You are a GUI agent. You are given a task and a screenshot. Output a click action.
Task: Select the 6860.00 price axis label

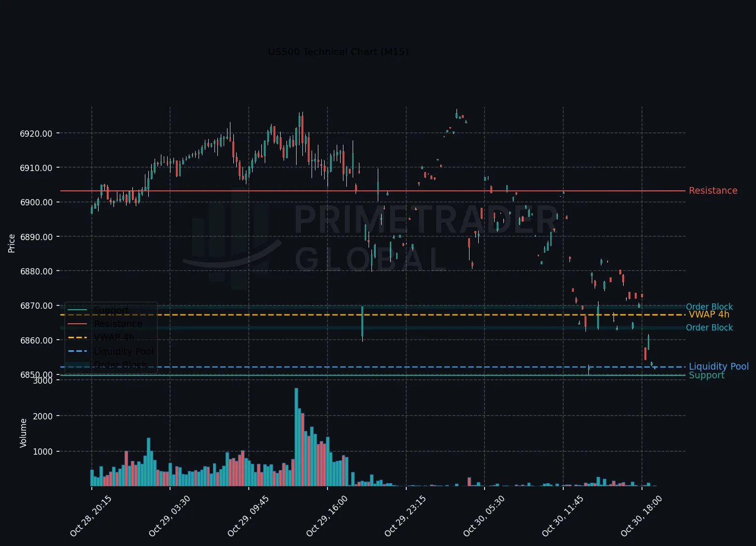coord(36,340)
